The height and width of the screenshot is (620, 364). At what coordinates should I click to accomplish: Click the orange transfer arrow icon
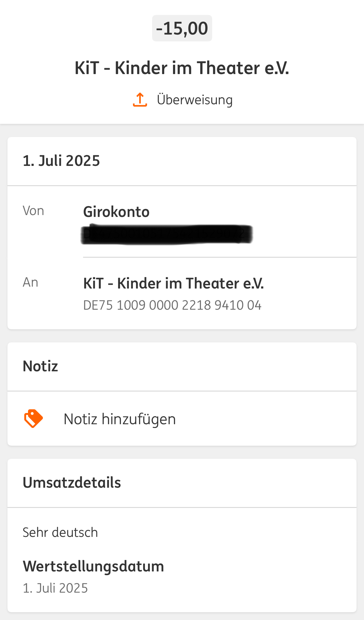tap(140, 100)
